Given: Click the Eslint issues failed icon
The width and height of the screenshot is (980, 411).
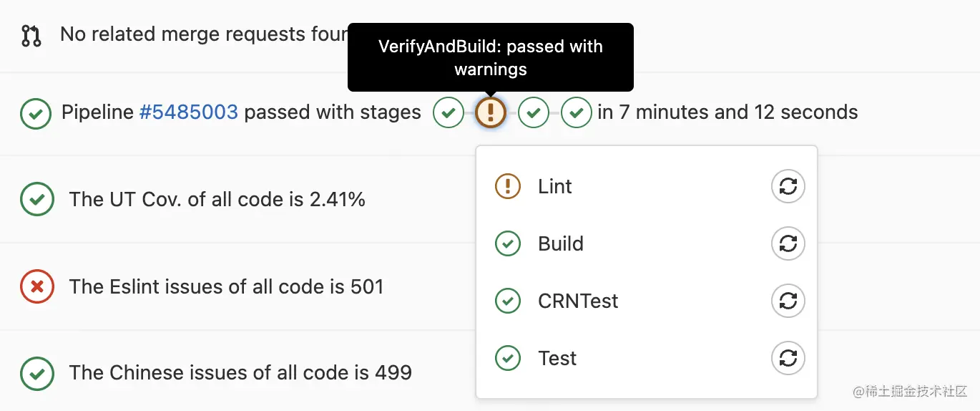Looking at the screenshot, I should 37,286.
